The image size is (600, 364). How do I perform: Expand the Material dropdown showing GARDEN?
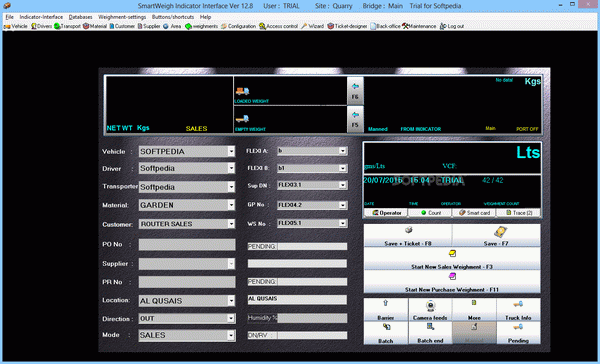tap(231, 205)
